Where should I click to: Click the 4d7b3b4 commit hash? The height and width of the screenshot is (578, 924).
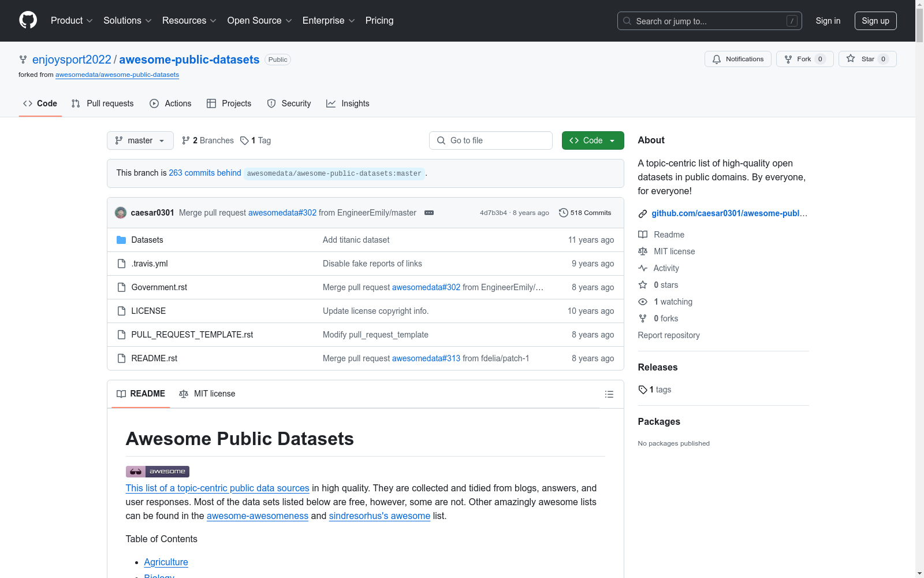click(493, 213)
